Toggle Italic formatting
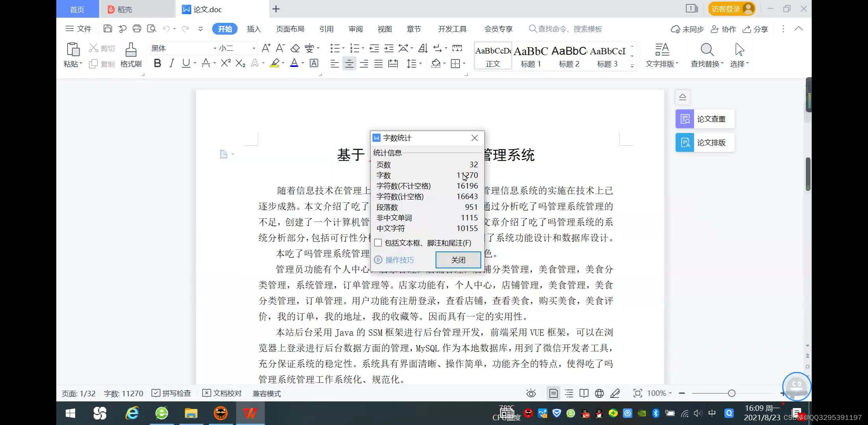868x425 pixels. (172, 63)
